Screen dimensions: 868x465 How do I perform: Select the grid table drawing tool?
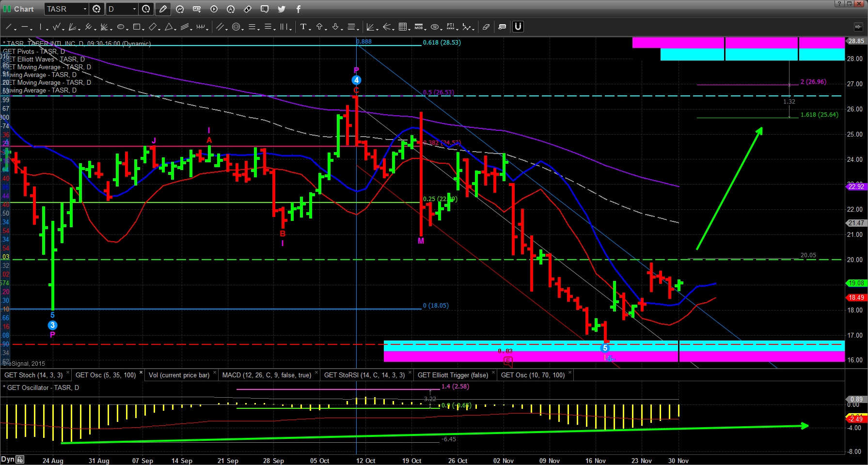point(402,27)
